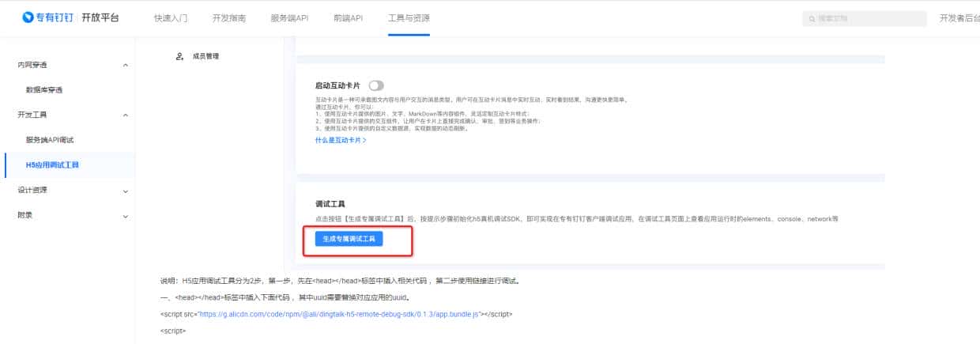Open 开发者后台 link
This screenshot has height=344, width=980.
pyautogui.click(x=959, y=18)
